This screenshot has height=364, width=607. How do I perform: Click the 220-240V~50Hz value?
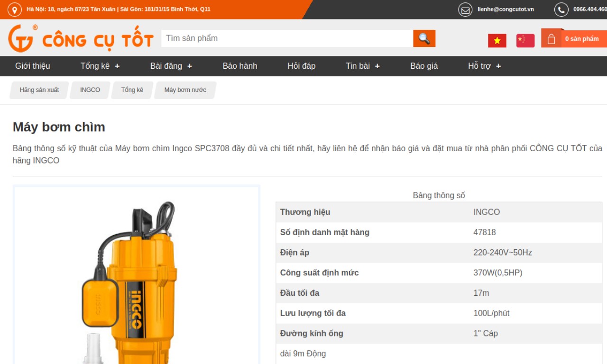[503, 253]
